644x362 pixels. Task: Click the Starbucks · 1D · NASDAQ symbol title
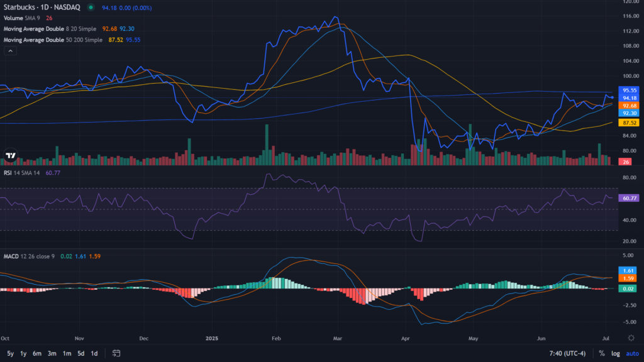click(x=42, y=8)
